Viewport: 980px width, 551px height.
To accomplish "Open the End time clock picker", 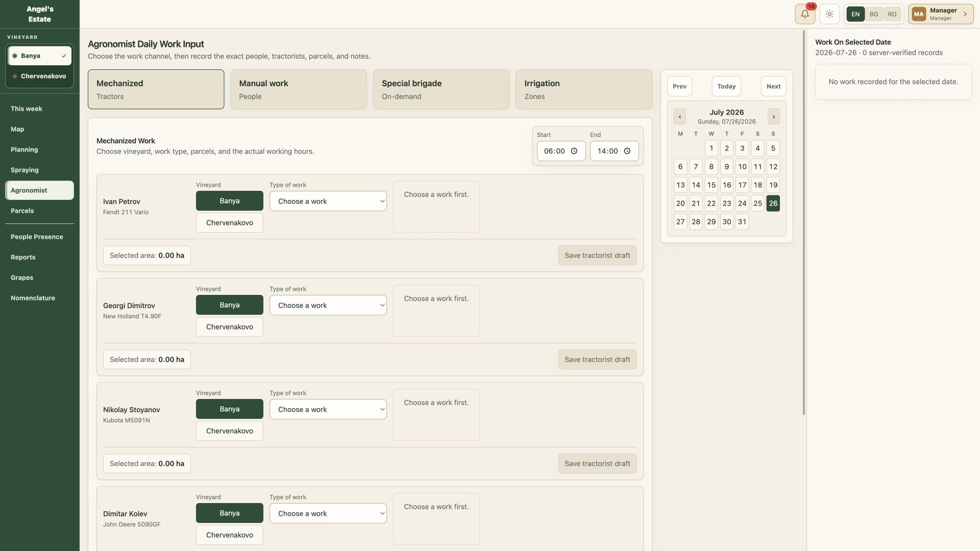I will pos(627,151).
